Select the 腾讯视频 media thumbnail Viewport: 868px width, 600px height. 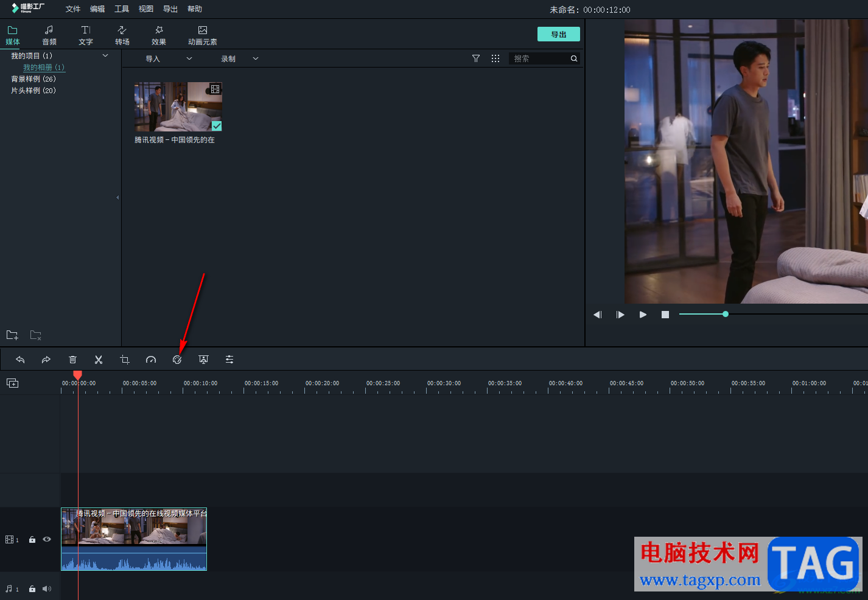point(178,106)
